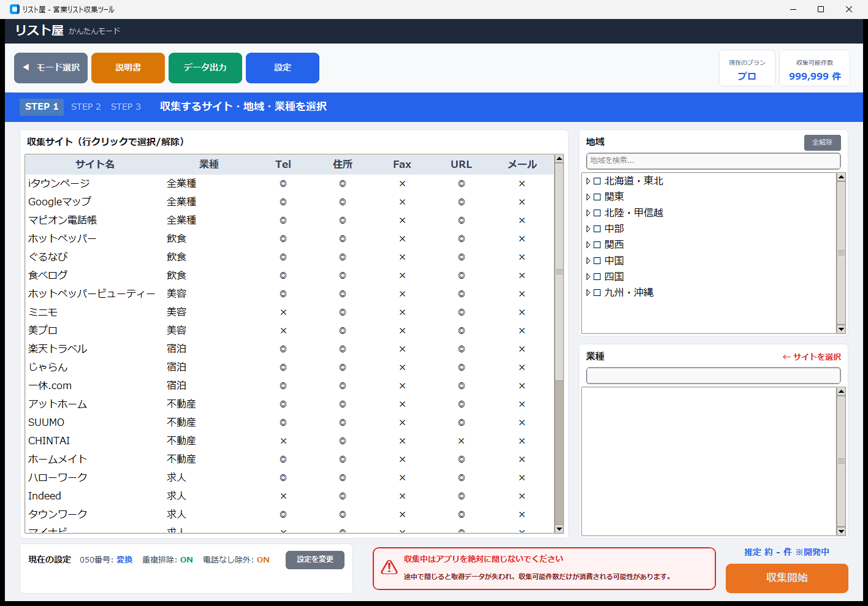The height and width of the screenshot is (606, 868).
Task: Click the モード選択 back button
Action: click(x=51, y=67)
